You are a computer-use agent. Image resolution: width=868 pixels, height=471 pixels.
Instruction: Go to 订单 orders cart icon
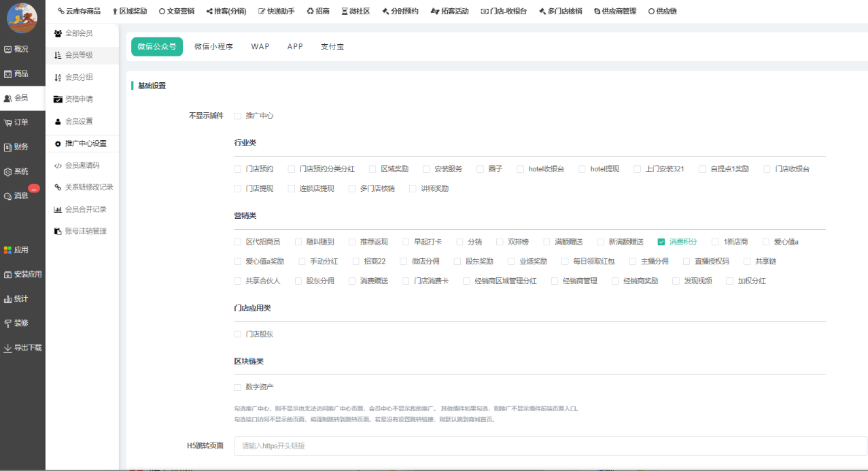pyautogui.click(x=8, y=122)
